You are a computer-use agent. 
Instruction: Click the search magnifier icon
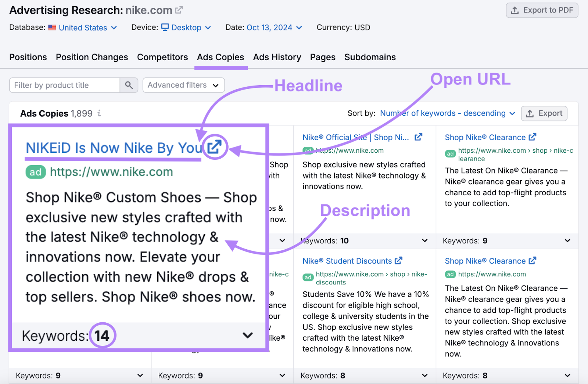[x=129, y=85]
